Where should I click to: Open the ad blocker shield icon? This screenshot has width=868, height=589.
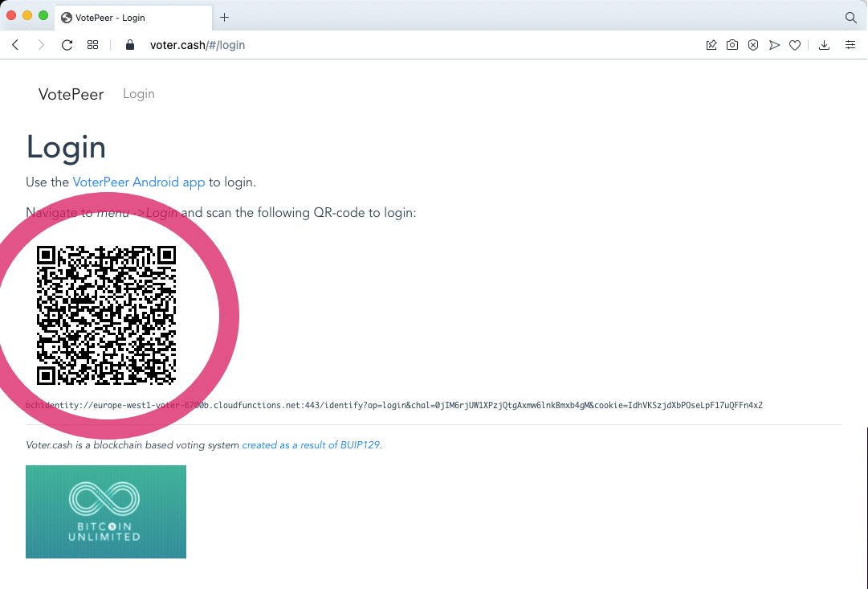[x=753, y=45]
